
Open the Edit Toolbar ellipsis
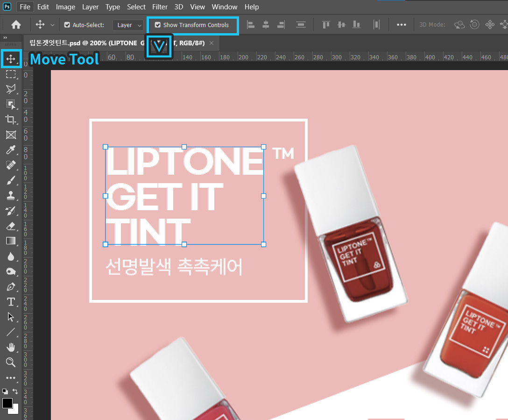(x=11, y=378)
